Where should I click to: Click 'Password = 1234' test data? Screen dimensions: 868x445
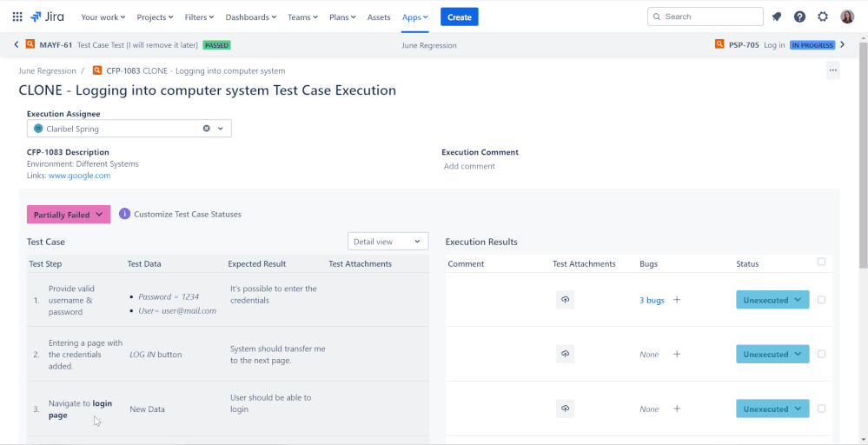(169, 296)
